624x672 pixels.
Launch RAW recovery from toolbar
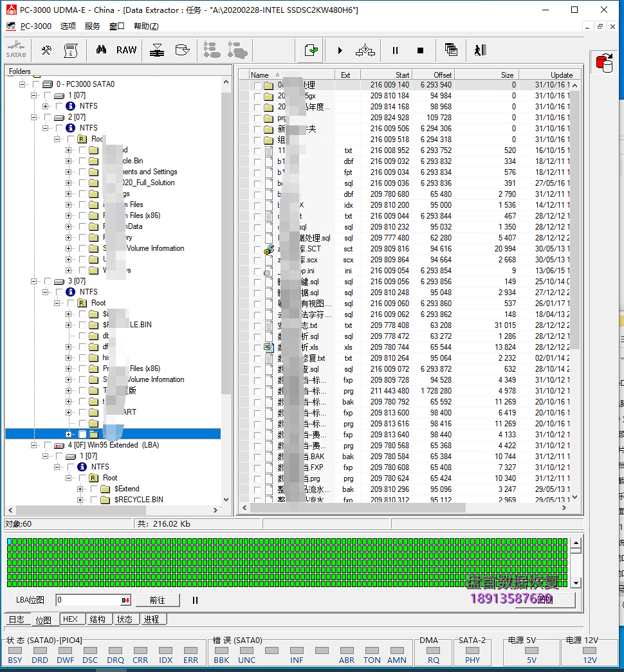126,50
